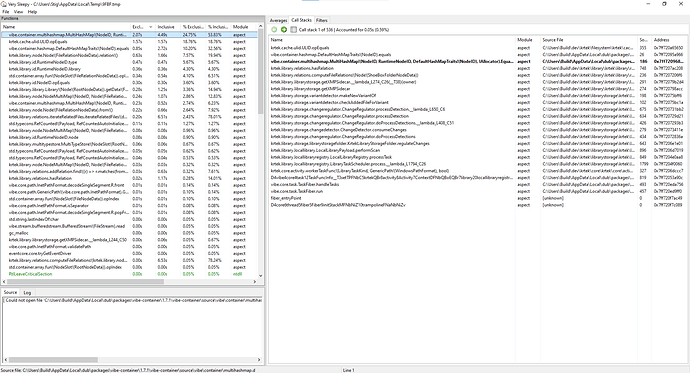The image size is (690, 373).
Task: Sort functions by Inclusive column header
Action: (x=168, y=27)
